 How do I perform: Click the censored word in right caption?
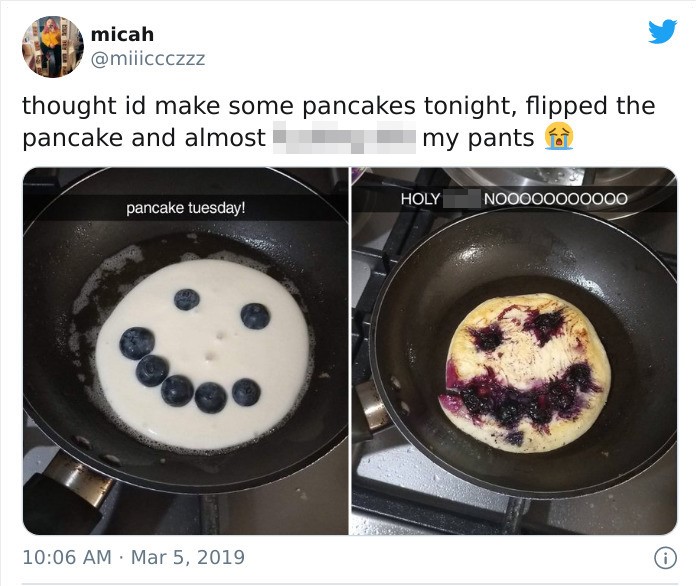pos(462,198)
